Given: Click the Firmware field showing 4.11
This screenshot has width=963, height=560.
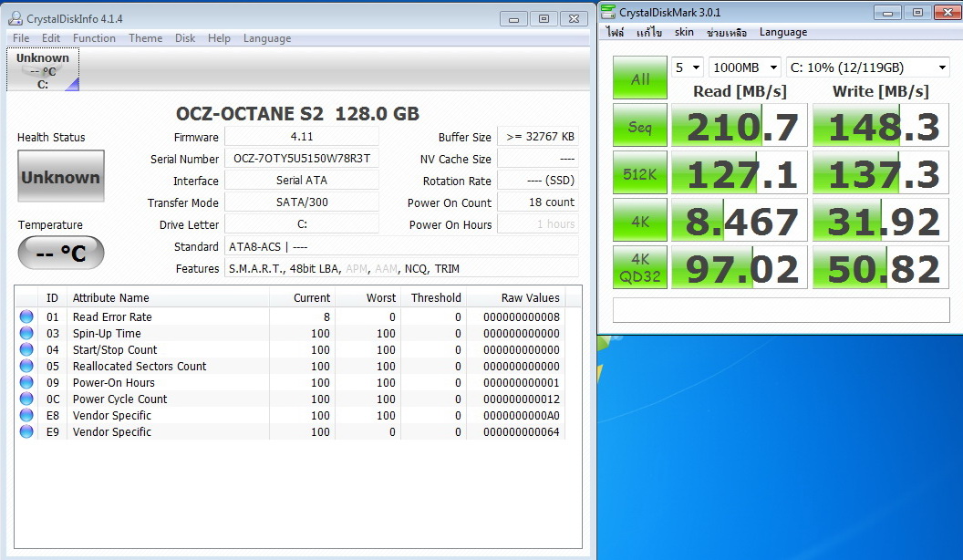Looking at the screenshot, I should click(302, 136).
